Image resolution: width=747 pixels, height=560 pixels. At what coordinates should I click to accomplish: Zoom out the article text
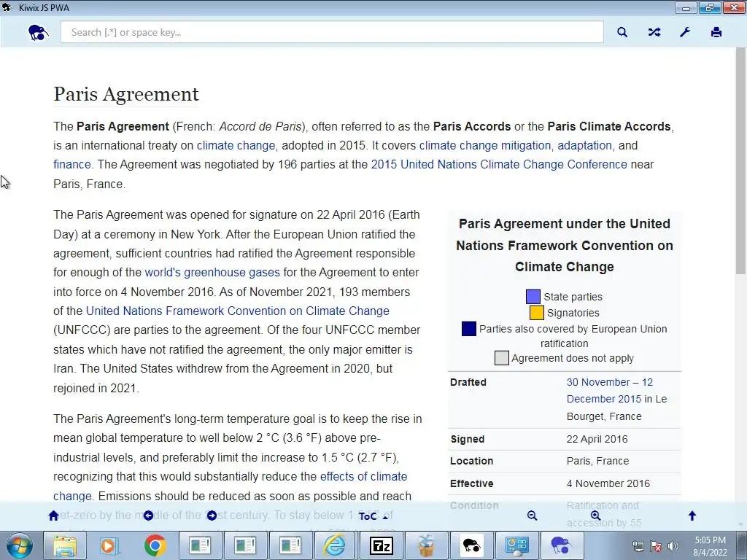532,516
